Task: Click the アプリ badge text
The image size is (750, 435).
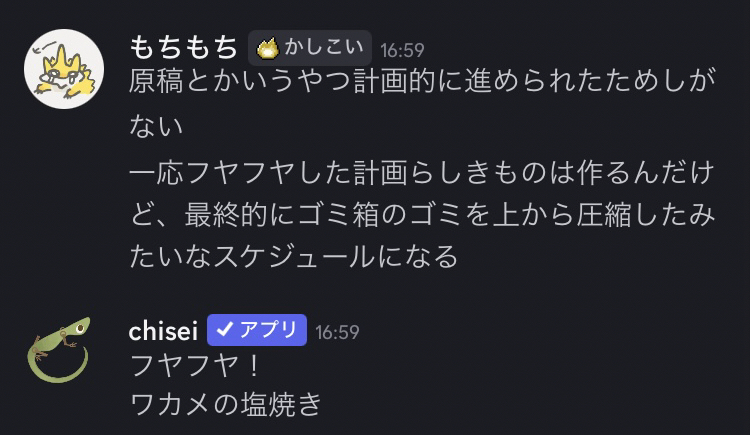Action: click(x=268, y=331)
